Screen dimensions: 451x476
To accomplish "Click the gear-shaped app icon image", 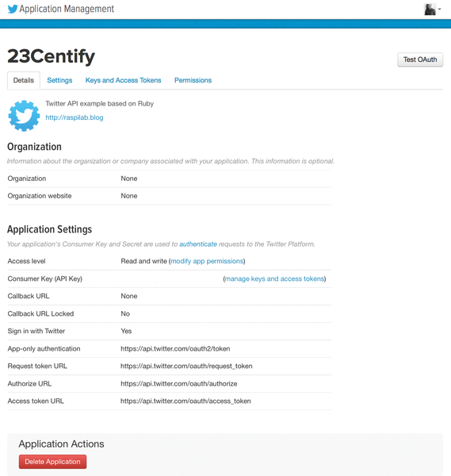I will click(x=24, y=116).
